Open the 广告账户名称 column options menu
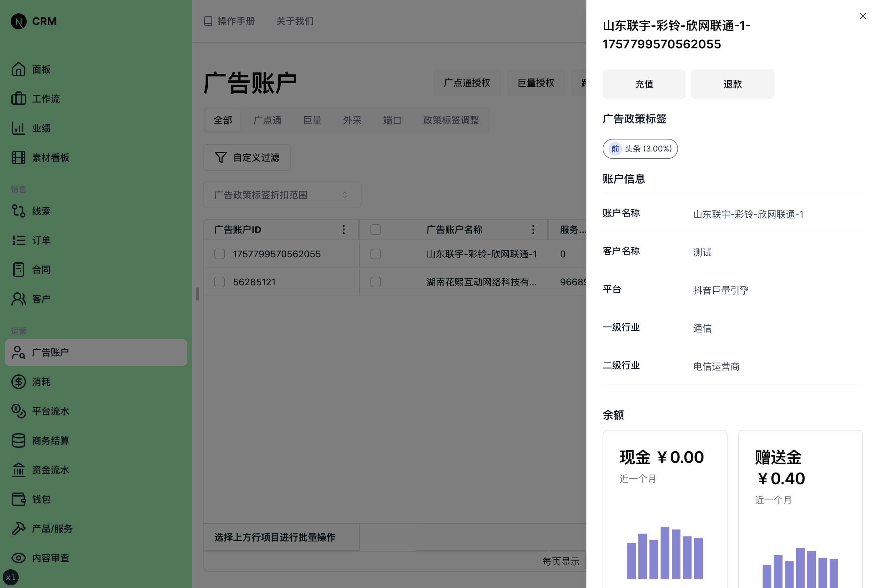The width and height of the screenshot is (879, 588). click(533, 229)
